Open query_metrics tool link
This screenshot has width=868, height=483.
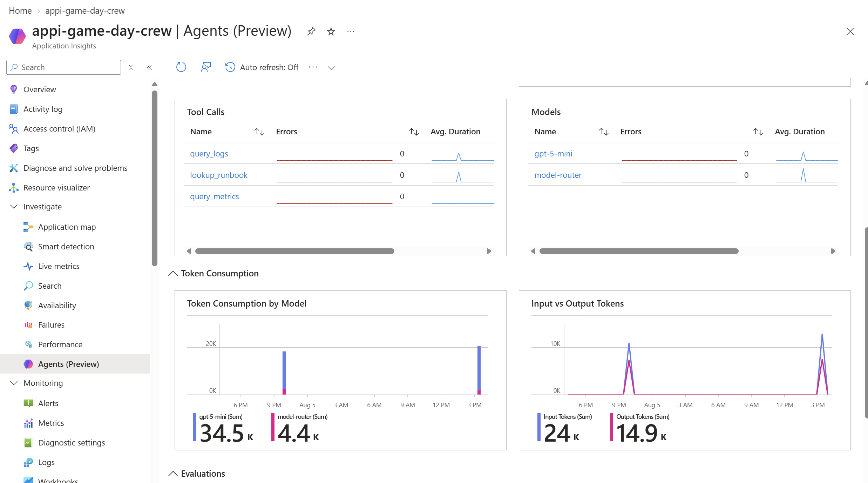(214, 196)
